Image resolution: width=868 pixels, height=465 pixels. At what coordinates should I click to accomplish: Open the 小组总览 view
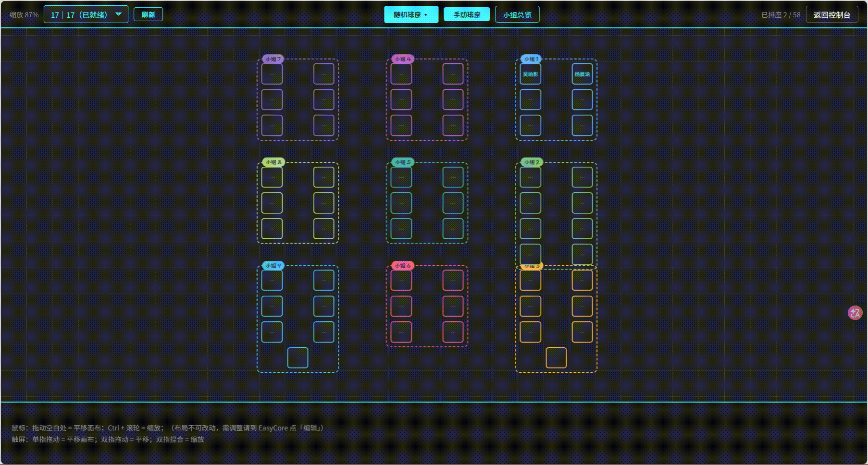(517, 14)
